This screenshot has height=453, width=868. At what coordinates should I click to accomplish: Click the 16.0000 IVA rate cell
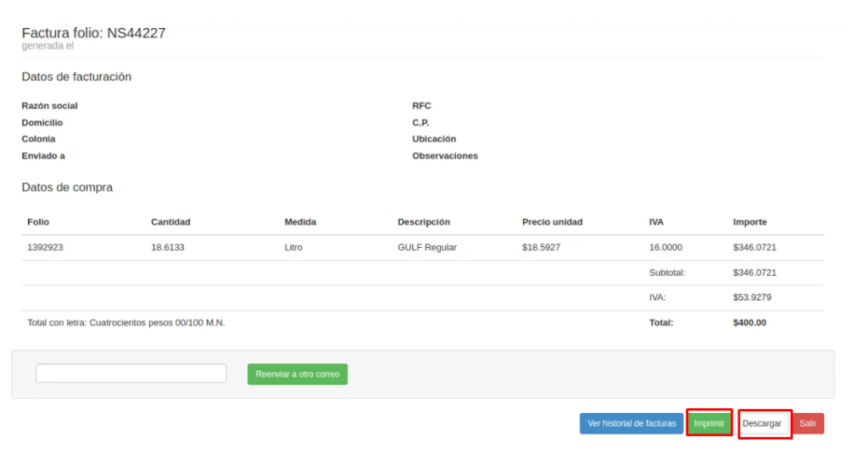point(666,248)
